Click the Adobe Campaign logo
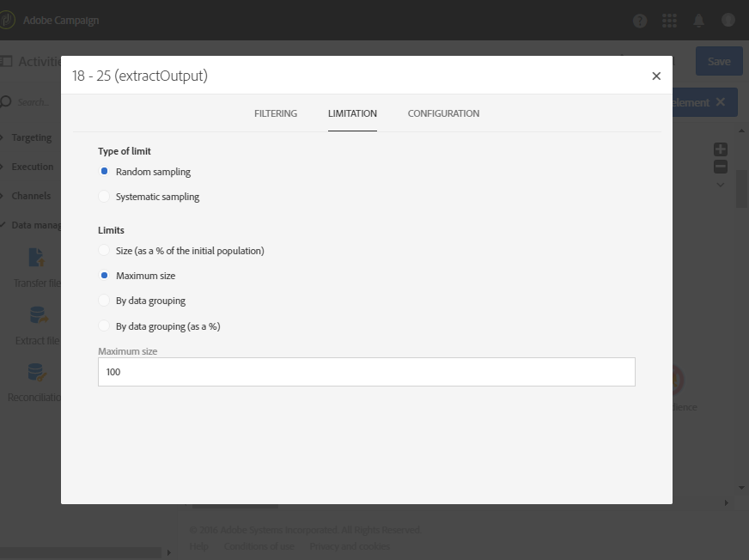The height and width of the screenshot is (560, 749). (7, 20)
